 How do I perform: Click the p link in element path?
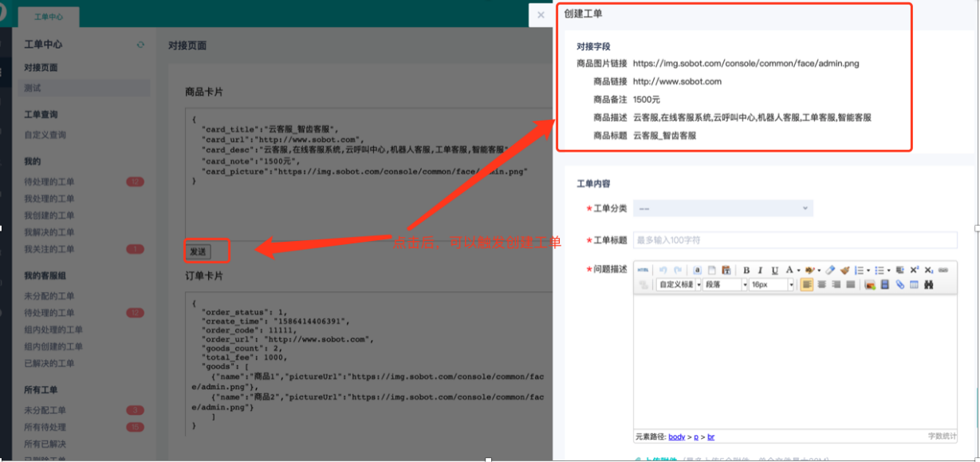pyautogui.click(x=695, y=436)
